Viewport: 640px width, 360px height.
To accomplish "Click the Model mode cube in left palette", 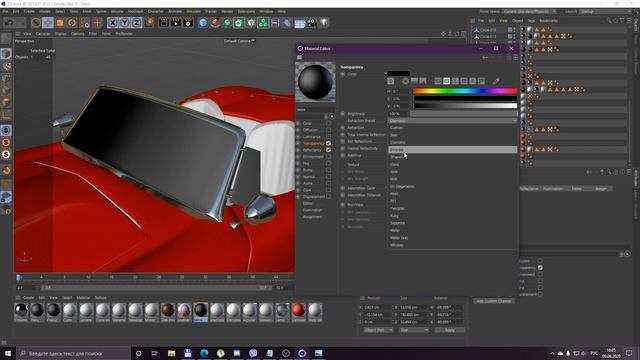I will pos(6,53).
